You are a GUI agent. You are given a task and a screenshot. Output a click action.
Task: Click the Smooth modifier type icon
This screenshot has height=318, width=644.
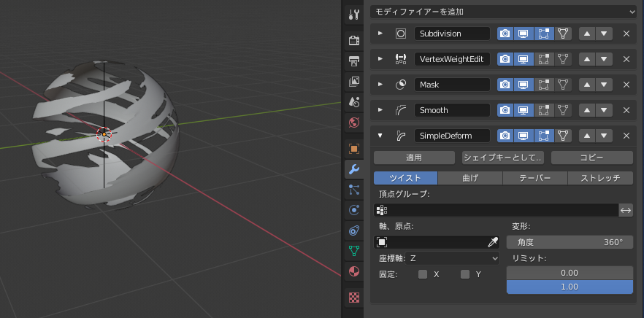click(400, 110)
